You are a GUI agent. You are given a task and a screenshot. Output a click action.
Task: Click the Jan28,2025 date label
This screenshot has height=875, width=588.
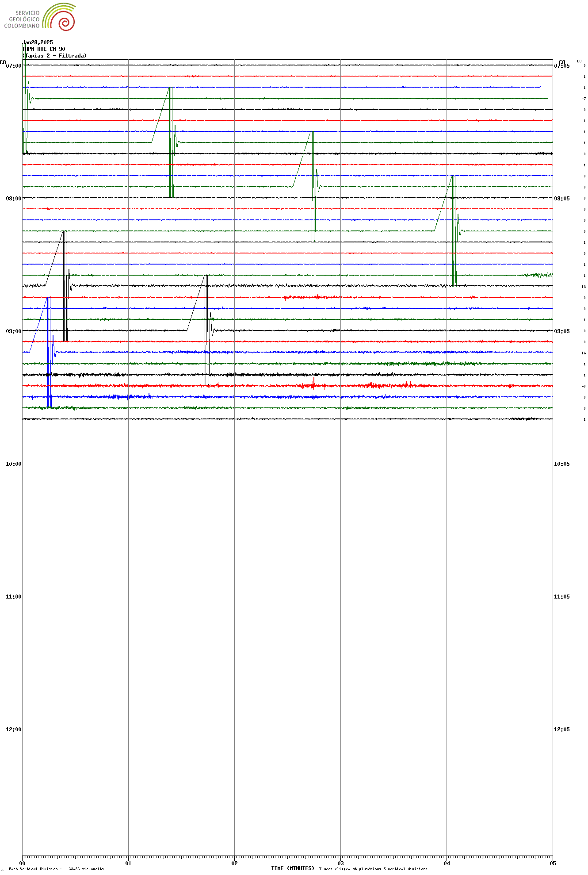pyautogui.click(x=38, y=42)
